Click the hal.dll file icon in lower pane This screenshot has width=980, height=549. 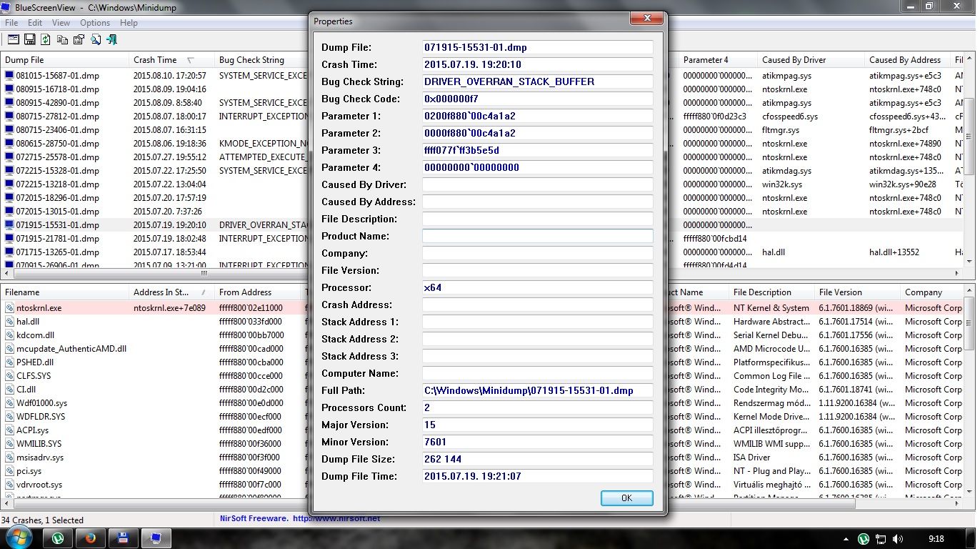point(9,322)
